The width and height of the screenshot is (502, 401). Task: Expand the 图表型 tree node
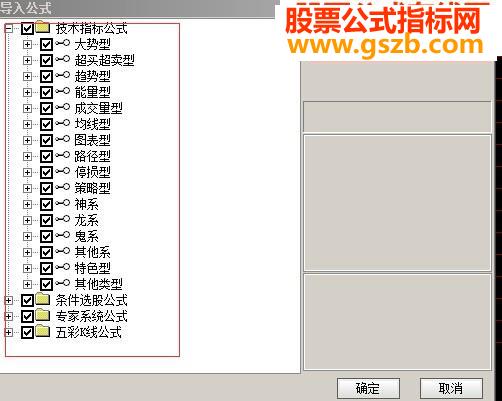[x=28, y=141]
